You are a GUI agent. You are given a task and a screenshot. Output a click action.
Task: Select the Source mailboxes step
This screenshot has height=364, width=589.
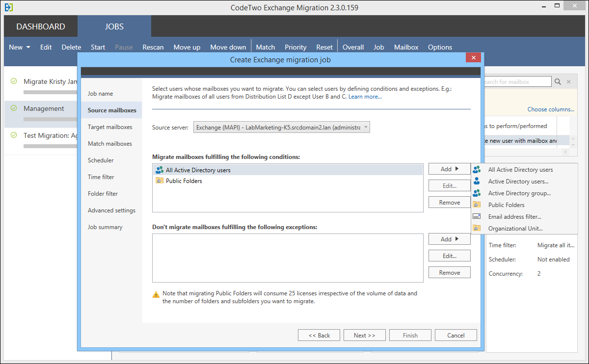112,110
